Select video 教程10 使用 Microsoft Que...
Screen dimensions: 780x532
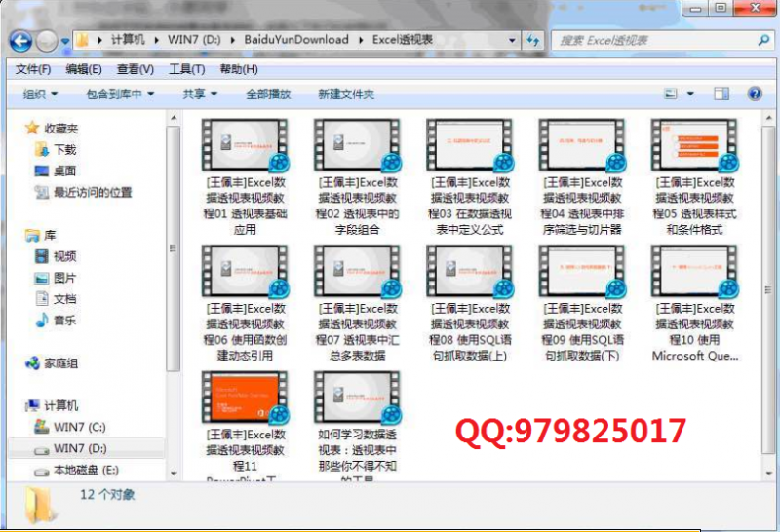(694, 303)
